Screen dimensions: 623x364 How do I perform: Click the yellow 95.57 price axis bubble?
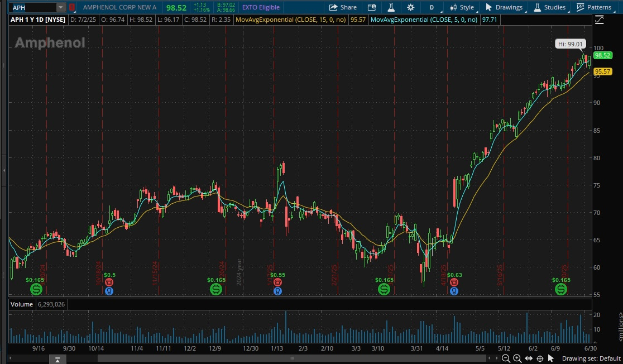pyautogui.click(x=602, y=71)
